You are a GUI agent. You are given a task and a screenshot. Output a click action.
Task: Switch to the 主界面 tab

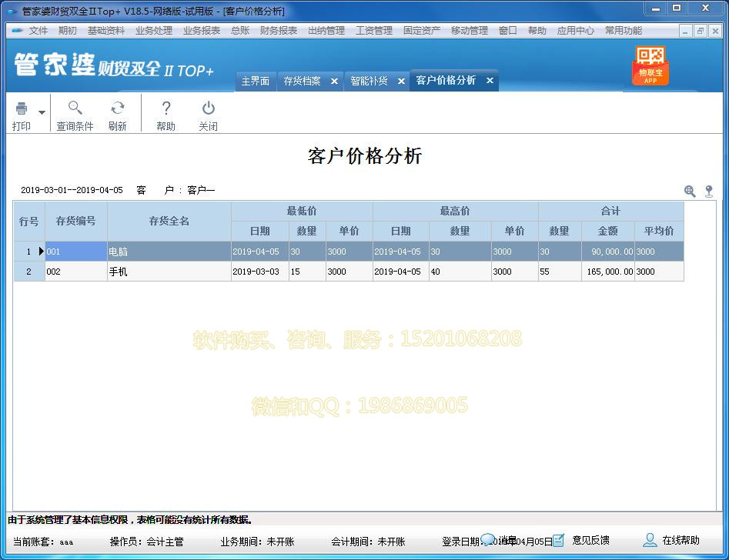tap(256, 80)
